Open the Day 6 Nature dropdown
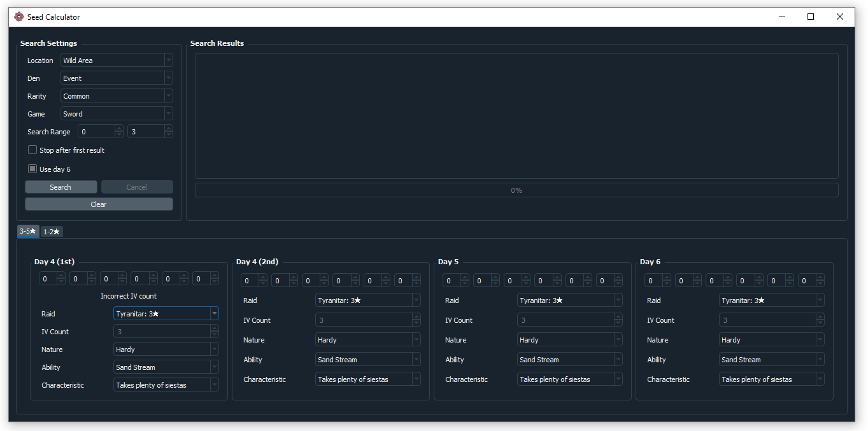 click(x=771, y=340)
